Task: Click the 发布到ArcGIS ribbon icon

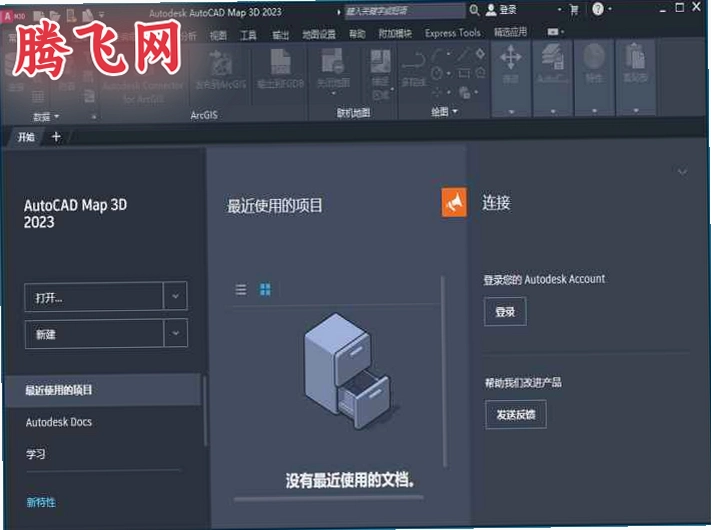Action: tap(221, 63)
